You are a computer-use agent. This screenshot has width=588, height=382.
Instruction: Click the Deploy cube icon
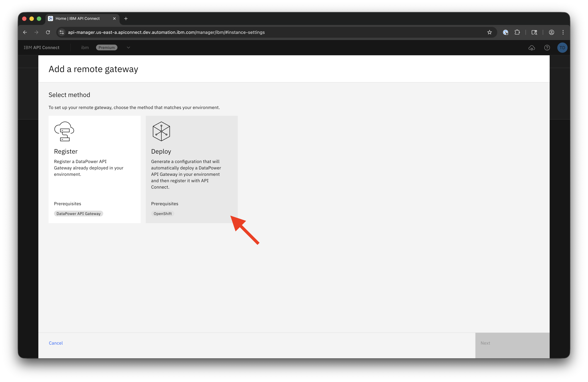pyautogui.click(x=161, y=131)
